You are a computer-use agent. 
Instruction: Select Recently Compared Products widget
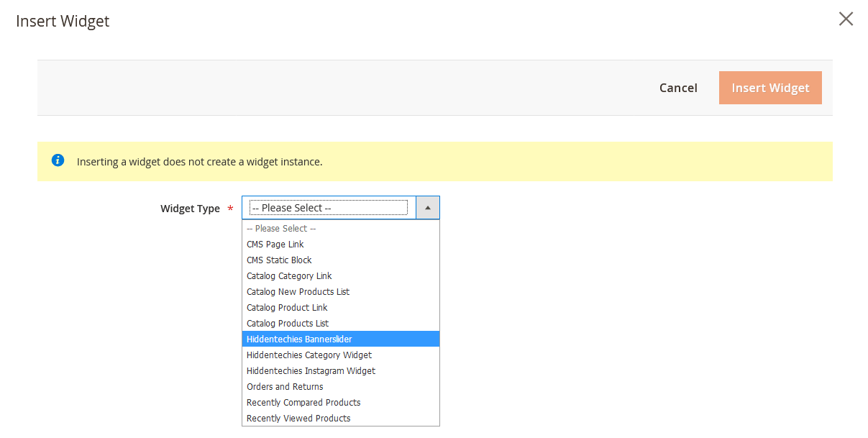pyautogui.click(x=303, y=402)
